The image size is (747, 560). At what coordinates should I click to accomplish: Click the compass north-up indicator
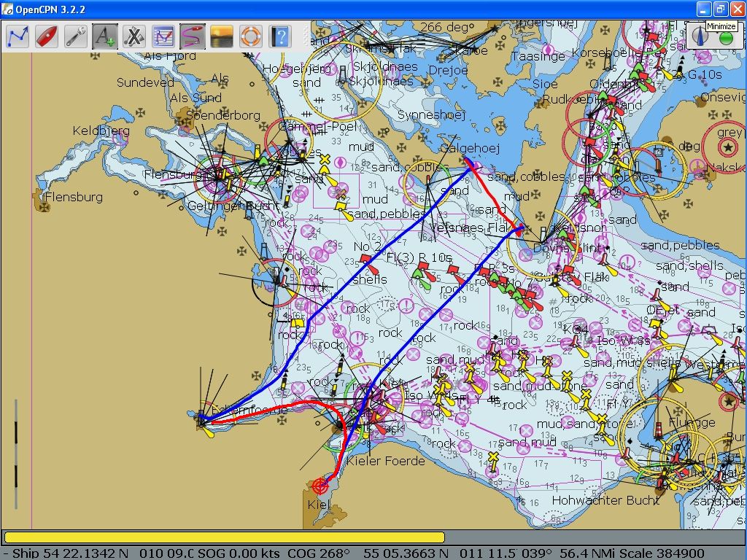[x=700, y=38]
